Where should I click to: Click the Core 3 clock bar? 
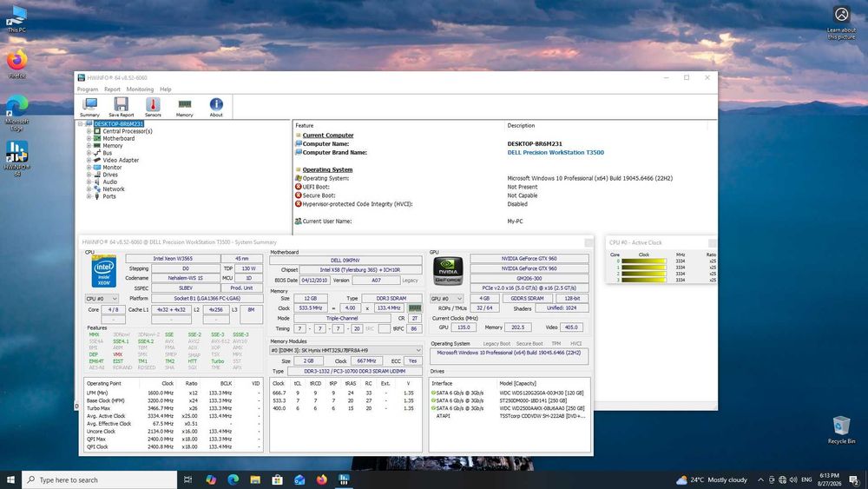[x=643, y=280]
